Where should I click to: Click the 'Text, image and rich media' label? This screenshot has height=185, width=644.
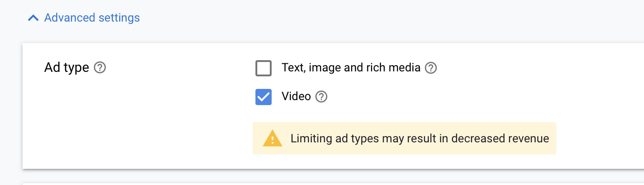coord(351,68)
